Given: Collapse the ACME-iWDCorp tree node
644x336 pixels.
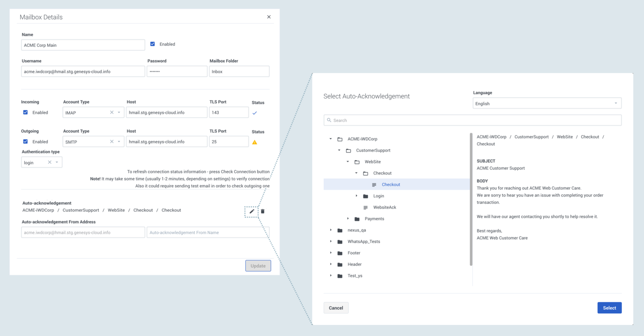Looking at the screenshot, I should (x=331, y=139).
